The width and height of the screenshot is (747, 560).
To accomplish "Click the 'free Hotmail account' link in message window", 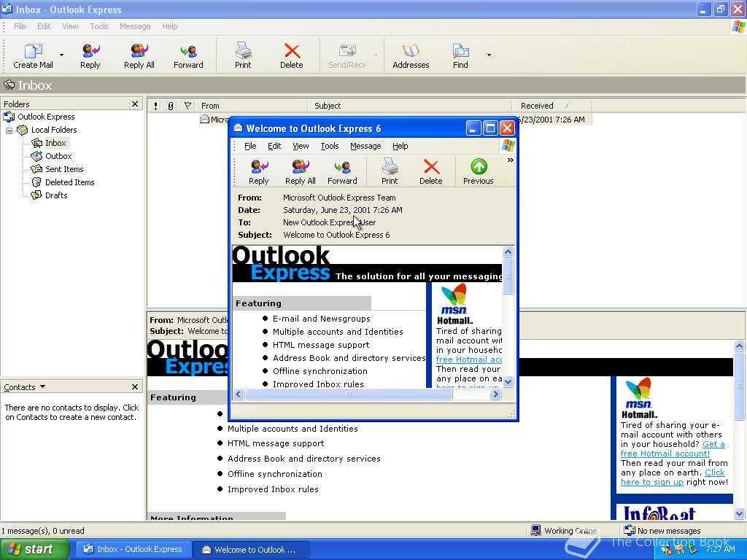I will (x=469, y=359).
